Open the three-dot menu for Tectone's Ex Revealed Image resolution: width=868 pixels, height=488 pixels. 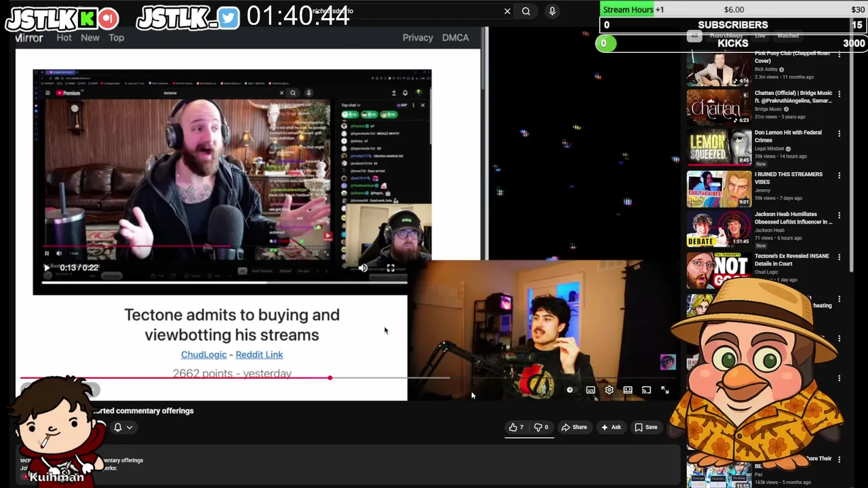coord(840,257)
